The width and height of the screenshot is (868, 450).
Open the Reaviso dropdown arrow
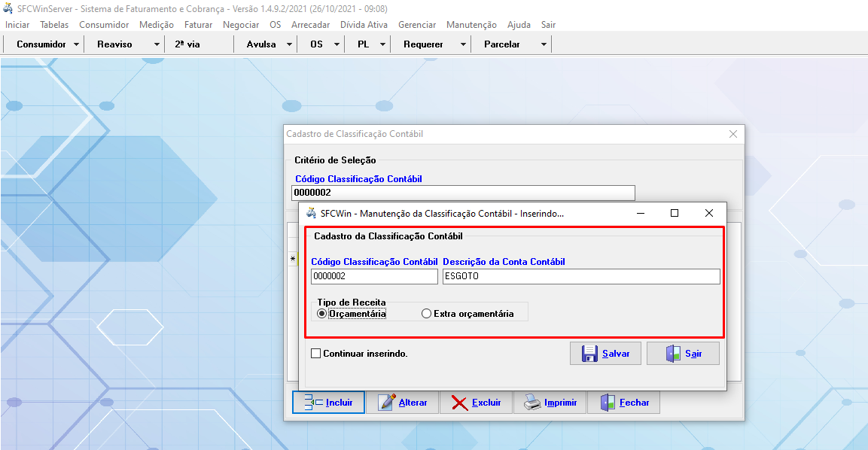coord(157,44)
